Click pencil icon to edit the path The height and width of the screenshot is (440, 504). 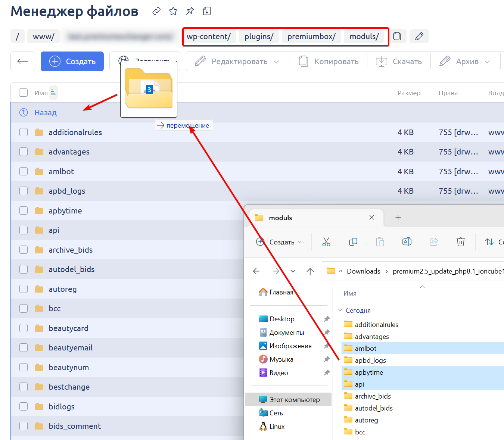[419, 36]
